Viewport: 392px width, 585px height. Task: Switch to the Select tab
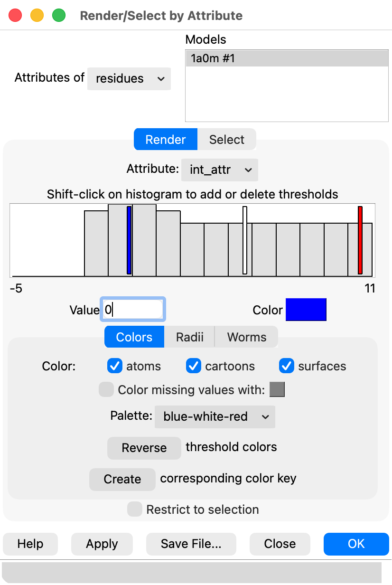(226, 140)
